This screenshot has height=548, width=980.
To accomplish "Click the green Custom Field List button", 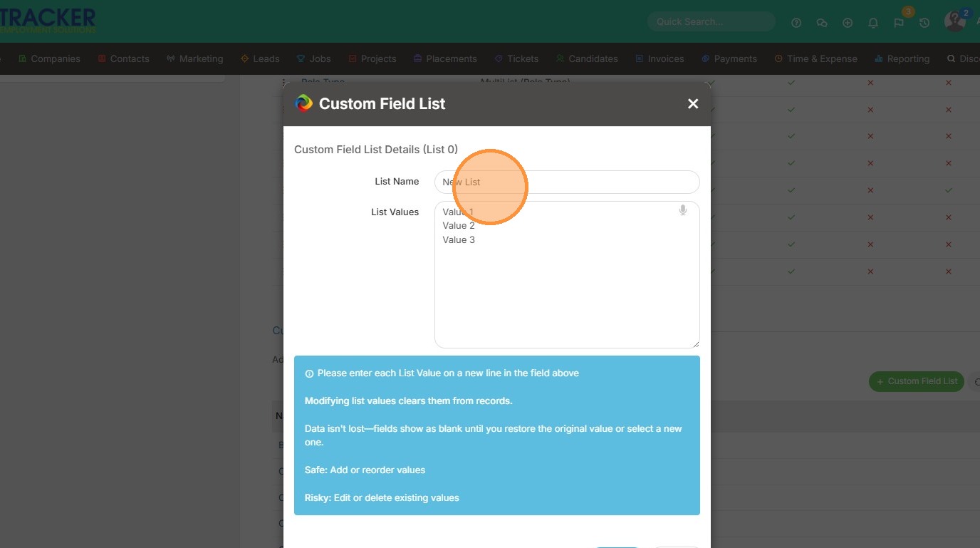I will 916,381.
